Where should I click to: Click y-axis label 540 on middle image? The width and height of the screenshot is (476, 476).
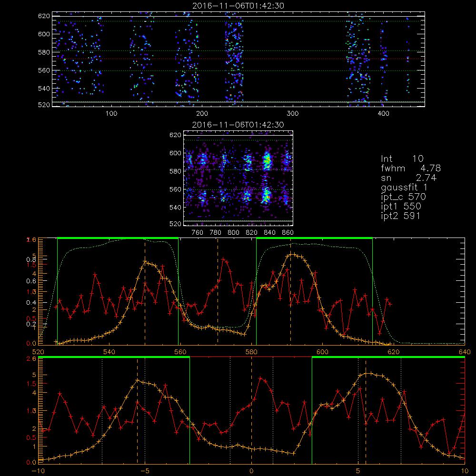tap(176, 208)
